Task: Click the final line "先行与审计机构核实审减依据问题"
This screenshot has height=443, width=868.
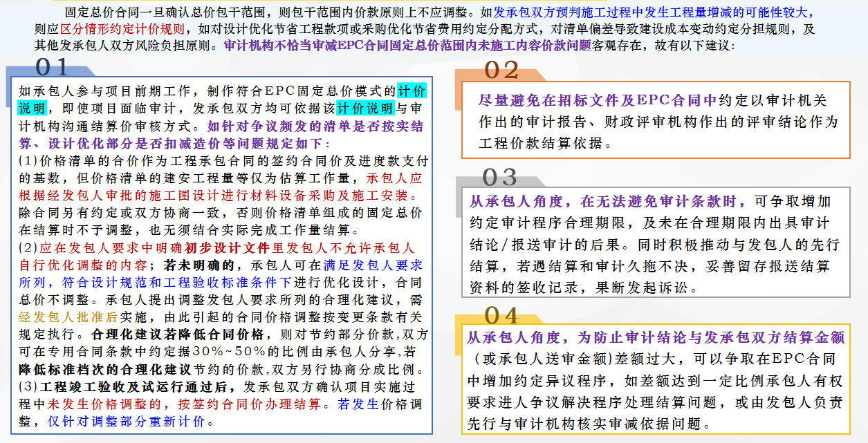Action: (x=586, y=425)
